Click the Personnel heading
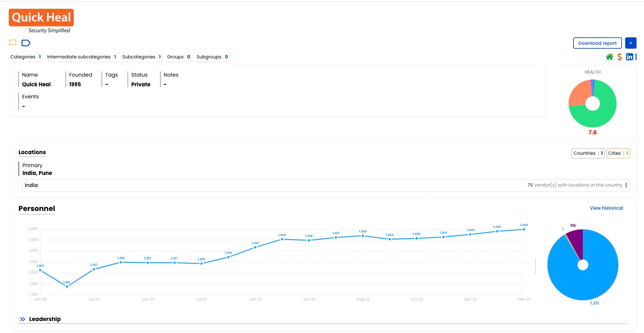This screenshot has height=333, width=644. pos(37,209)
